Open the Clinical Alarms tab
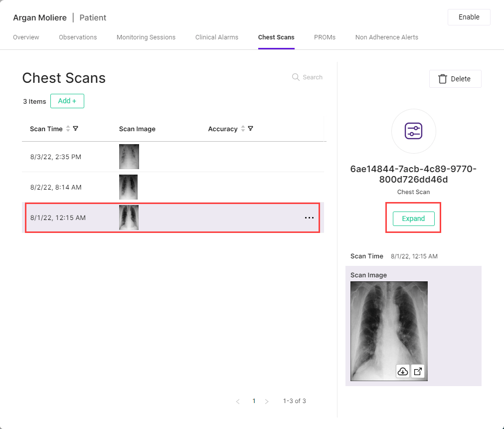Image resolution: width=504 pixels, height=429 pixels. click(x=217, y=37)
